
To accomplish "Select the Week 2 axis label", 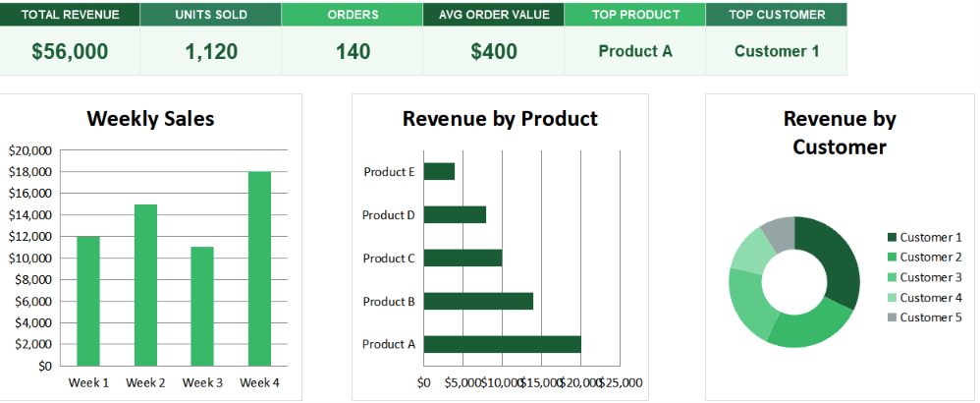I will (x=145, y=382).
